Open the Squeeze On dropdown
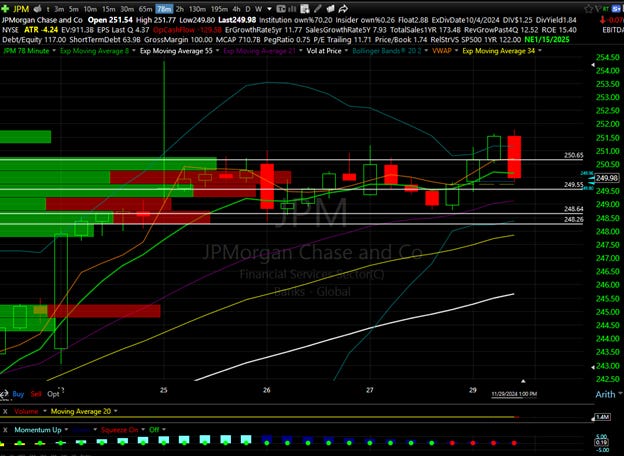This screenshot has width=624, height=456. tap(143, 430)
